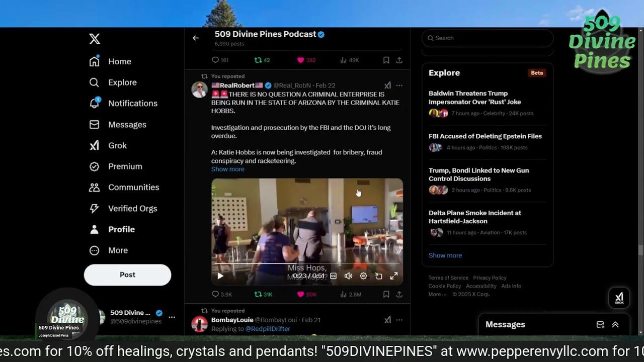Open More options for RealRobert's post
The image size is (644, 362).
pos(399,85)
